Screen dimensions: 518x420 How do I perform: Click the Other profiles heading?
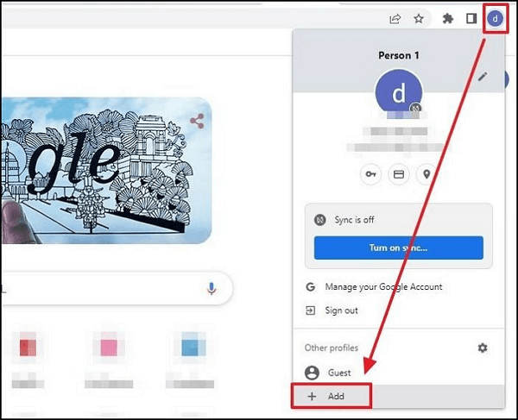point(331,348)
